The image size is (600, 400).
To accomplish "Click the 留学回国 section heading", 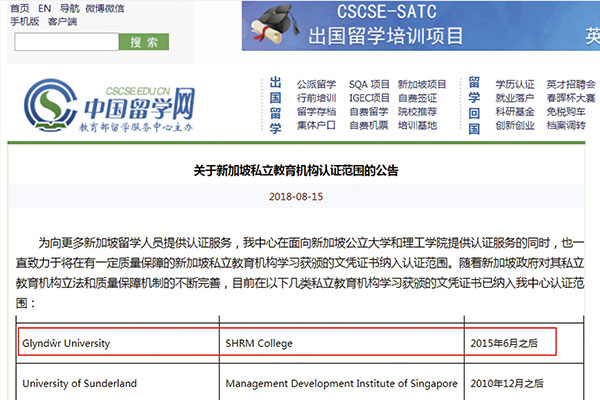I will [x=474, y=105].
